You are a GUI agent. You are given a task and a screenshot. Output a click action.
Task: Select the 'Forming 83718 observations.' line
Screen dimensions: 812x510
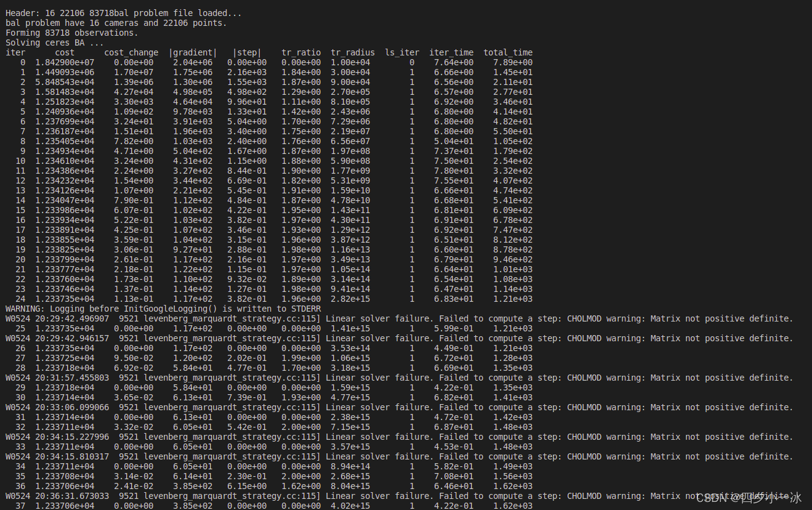click(72, 33)
